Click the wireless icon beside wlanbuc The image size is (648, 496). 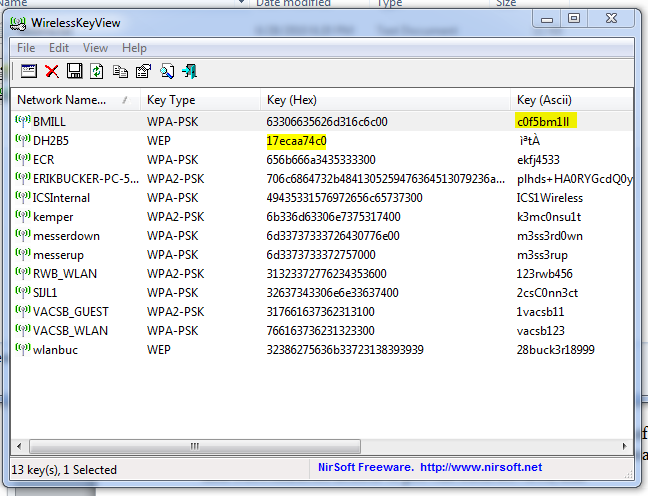point(23,349)
